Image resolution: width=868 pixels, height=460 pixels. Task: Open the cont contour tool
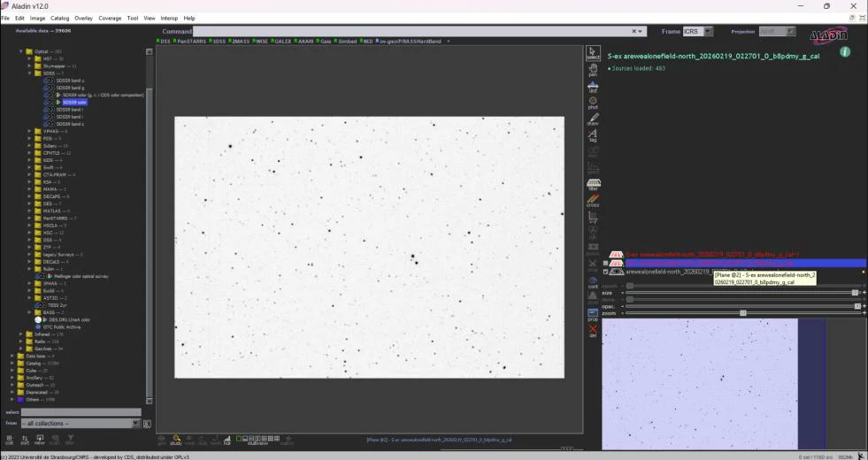pyautogui.click(x=593, y=282)
